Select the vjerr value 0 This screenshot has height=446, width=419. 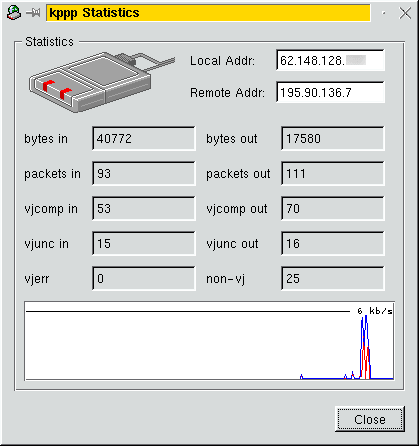click(144, 278)
